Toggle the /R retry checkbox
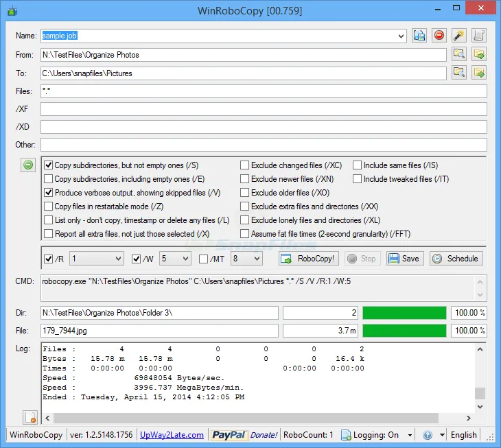The width and height of the screenshot is (501, 448). click(48, 259)
